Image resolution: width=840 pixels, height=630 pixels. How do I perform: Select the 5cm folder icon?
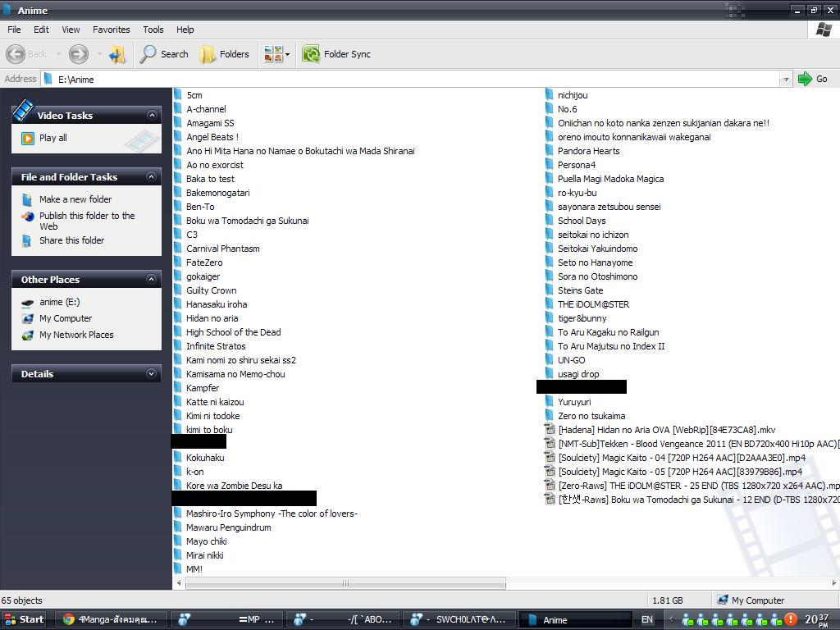click(x=177, y=95)
